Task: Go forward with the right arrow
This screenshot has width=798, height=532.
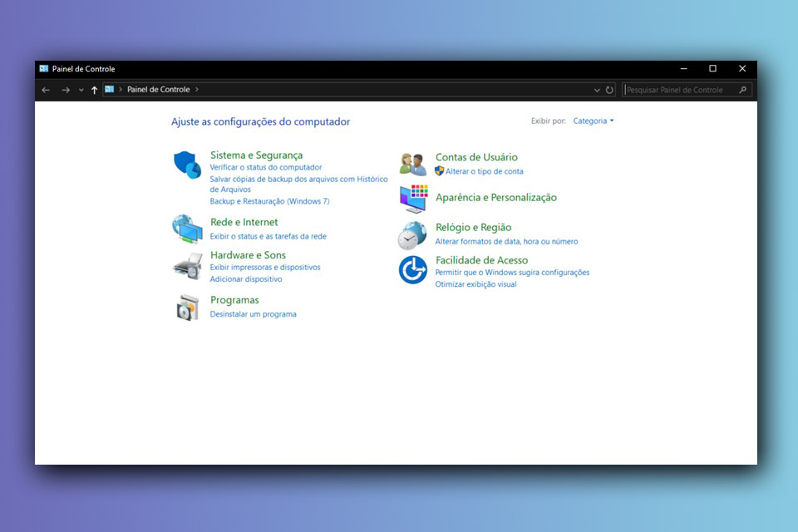Action: click(x=66, y=90)
